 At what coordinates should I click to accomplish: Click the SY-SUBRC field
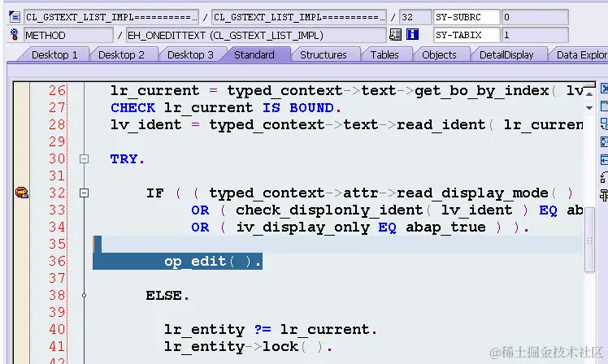[x=467, y=17]
